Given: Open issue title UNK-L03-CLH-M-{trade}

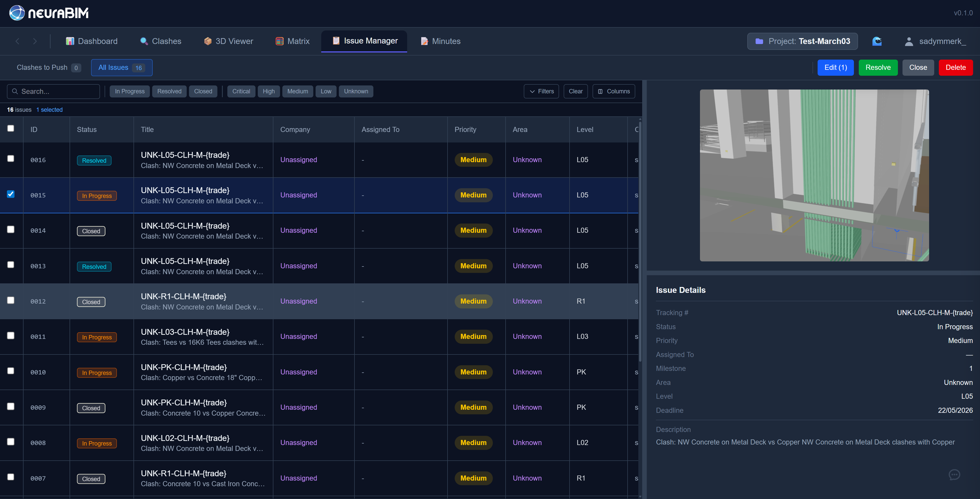Looking at the screenshot, I should pyautogui.click(x=185, y=332).
